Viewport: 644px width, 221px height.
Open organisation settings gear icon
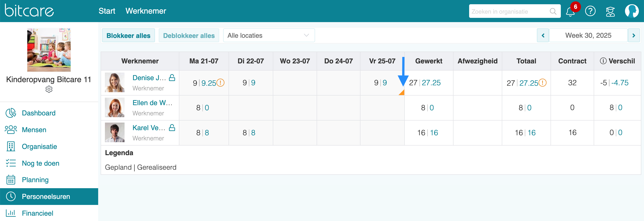tap(49, 89)
